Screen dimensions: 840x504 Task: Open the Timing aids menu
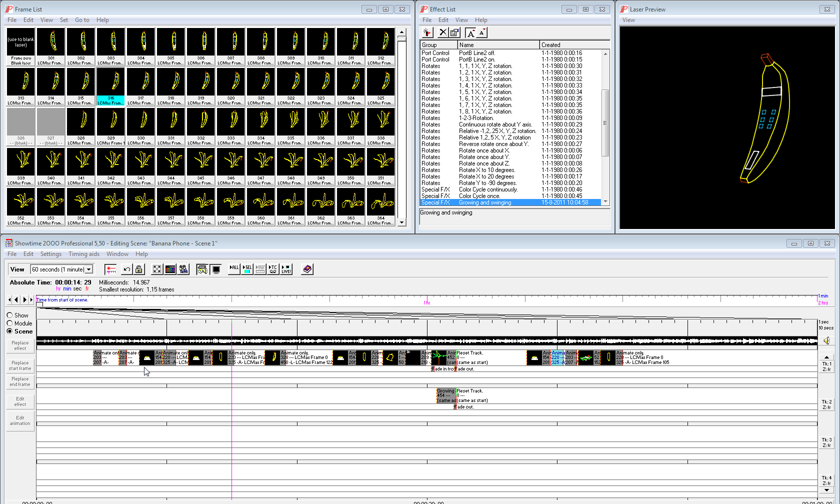click(83, 254)
